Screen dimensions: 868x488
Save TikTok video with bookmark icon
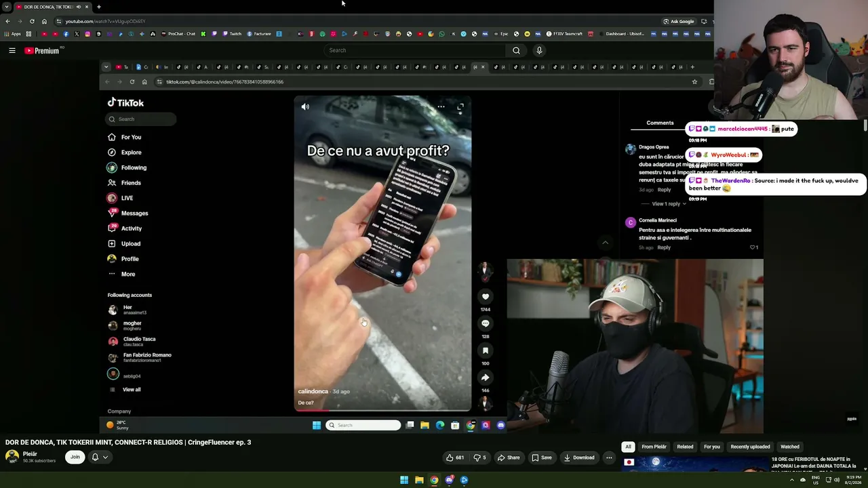pyautogui.click(x=486, y=350)
